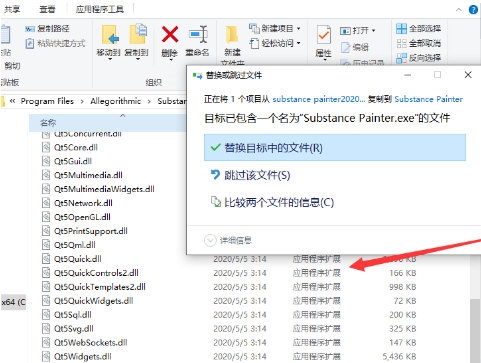Image resolution: width=481 pixels, height=363 pixels.
Task: Select file Qt5Network.dll
Action: (x=83, y=203)
